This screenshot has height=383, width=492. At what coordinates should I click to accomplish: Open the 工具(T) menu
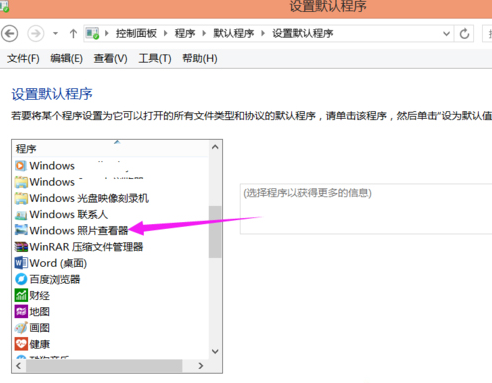[x=155, y=59]
